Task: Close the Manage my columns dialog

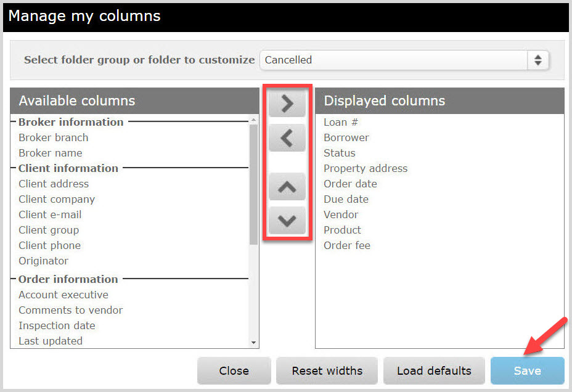Action: [234, 370]
